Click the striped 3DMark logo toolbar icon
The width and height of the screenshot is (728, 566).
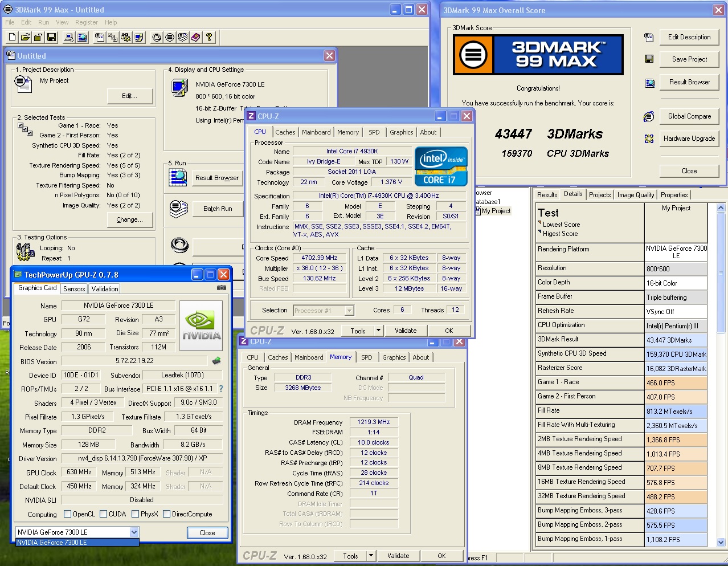170,37
